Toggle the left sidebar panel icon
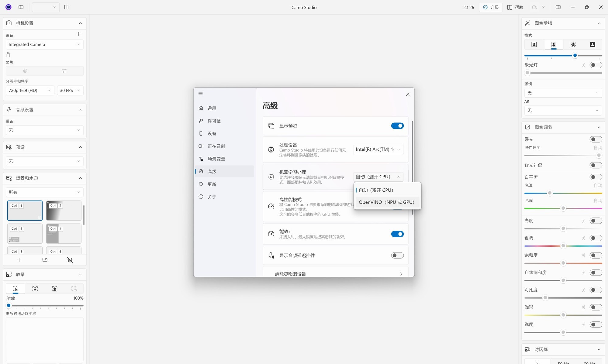This screenshot has height=364, width=608. pos(21,7)
